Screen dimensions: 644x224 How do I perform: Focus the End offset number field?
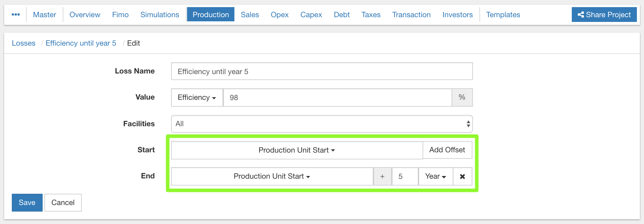pyautogui.click(x=405, y=177)
